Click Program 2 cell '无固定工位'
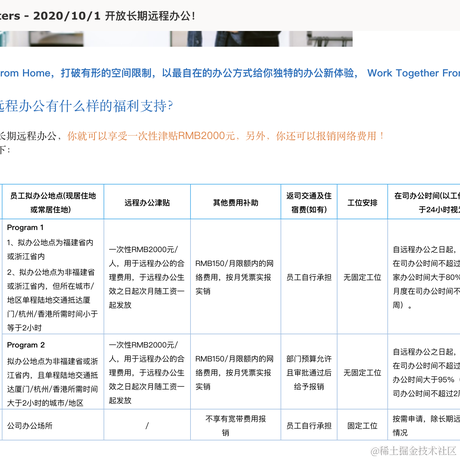The width and height of the screenshot is (460, 460). tap(362, 372)
